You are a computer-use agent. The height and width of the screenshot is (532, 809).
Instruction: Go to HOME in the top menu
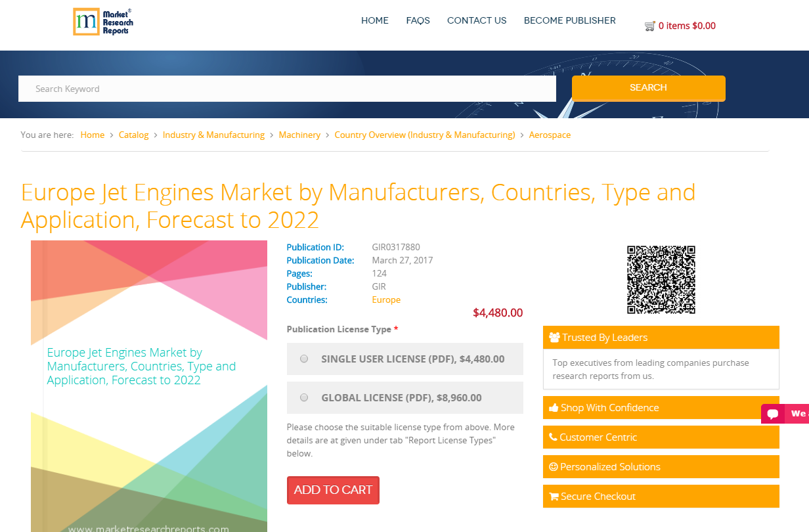click(375, 20)
